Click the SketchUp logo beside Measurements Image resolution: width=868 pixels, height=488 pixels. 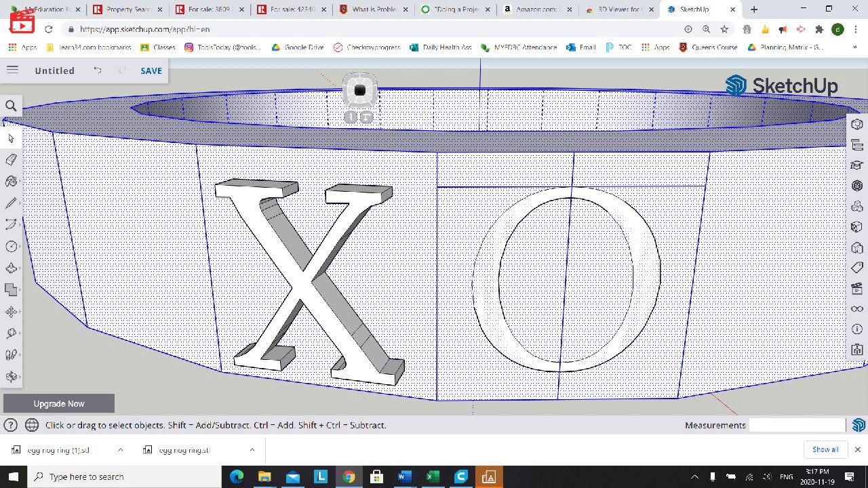pyautogui.click(x=859, y=425)
